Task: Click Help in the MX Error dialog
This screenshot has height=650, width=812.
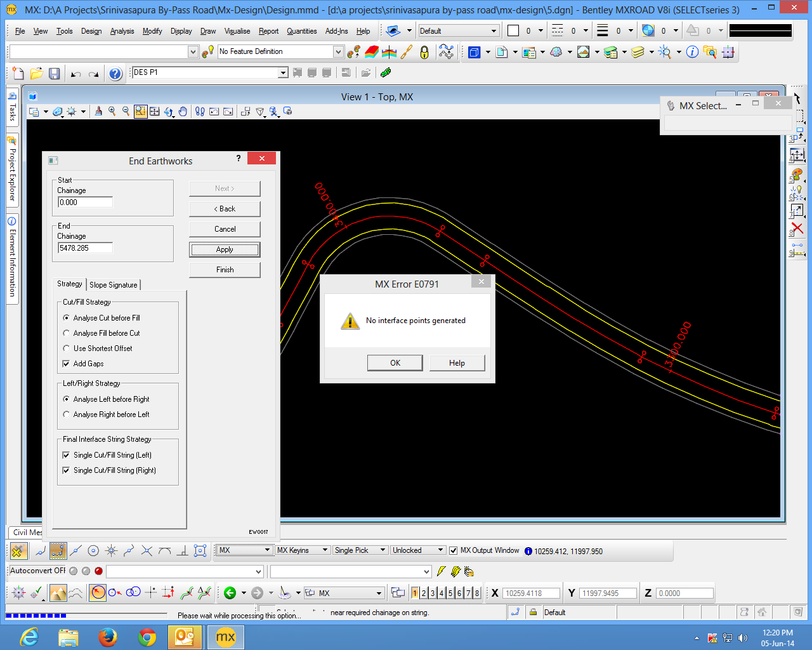Action: click(x=457, y=363)
